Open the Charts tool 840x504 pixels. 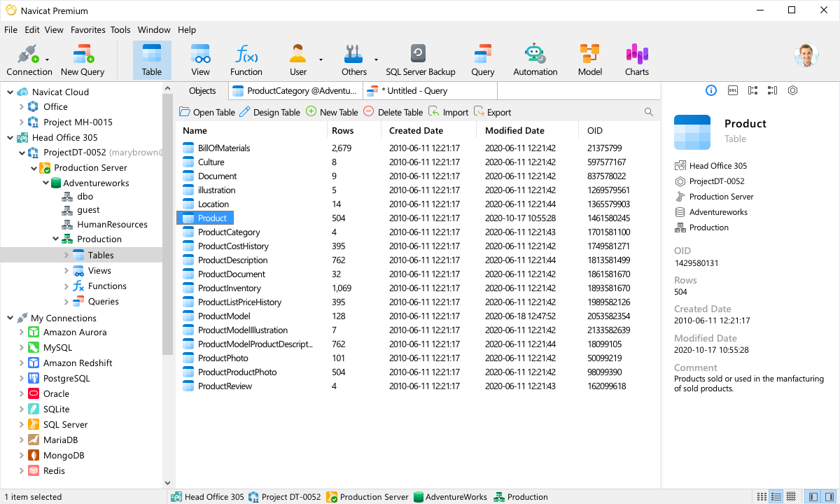click(636, 59)
